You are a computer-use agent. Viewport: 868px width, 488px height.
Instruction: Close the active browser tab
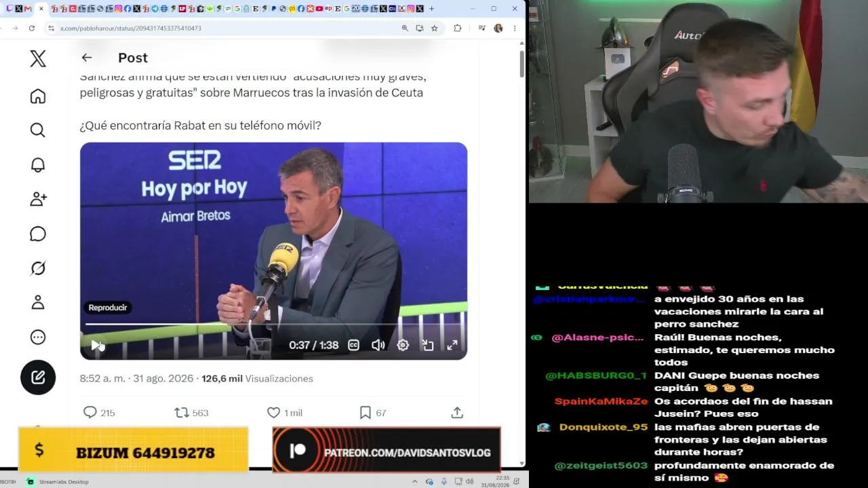click(41, 9)
